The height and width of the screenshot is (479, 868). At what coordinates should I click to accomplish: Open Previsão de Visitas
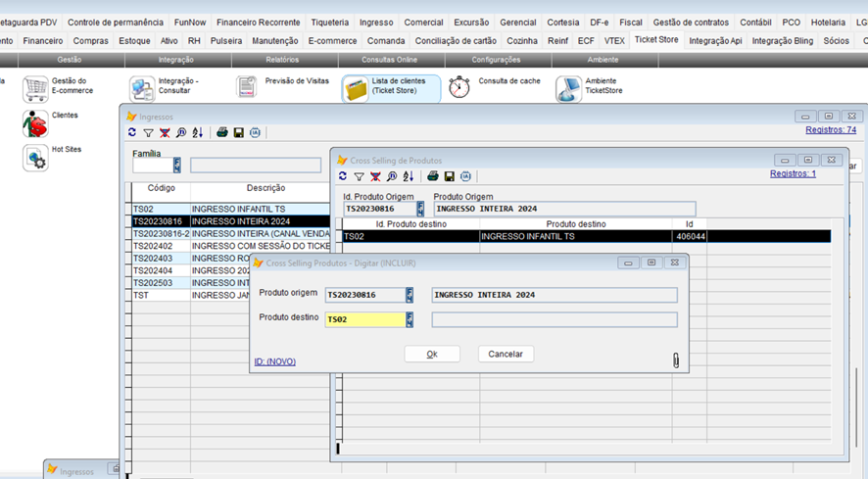[247, 87]
